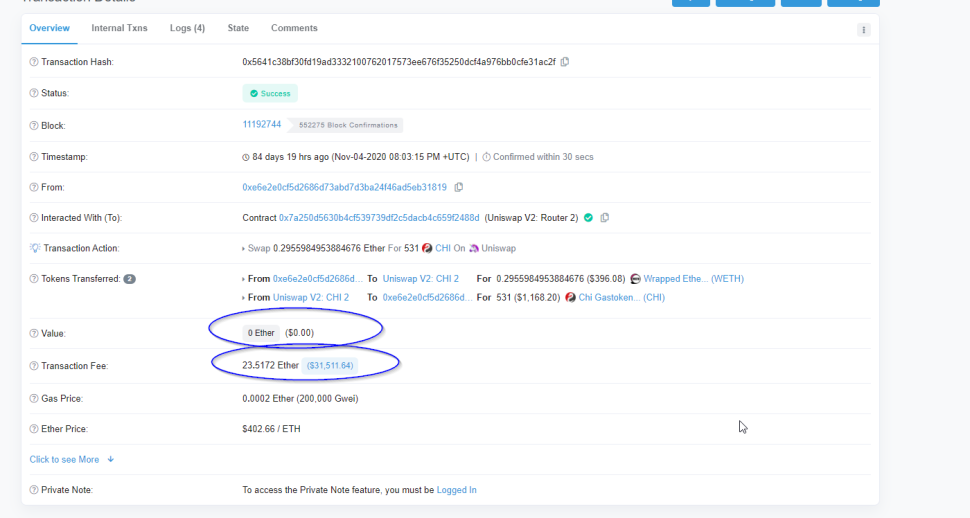970x518 pixels.
Task: Switch to the State tab
Action: [238, 28]
